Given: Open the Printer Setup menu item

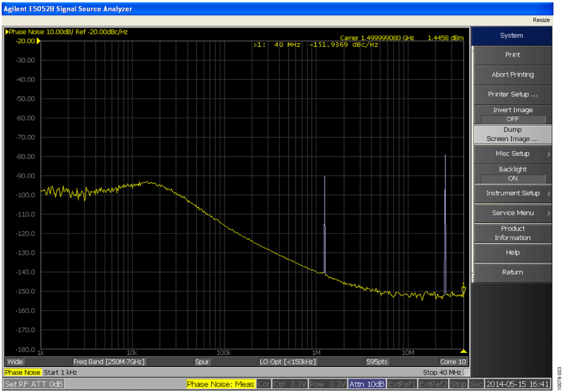Looking at the screenshot, I should [x=513, y=95].
